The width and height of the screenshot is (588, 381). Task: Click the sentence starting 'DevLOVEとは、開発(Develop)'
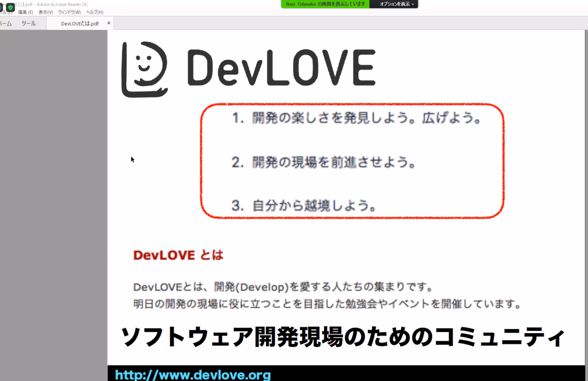point(283,286)
